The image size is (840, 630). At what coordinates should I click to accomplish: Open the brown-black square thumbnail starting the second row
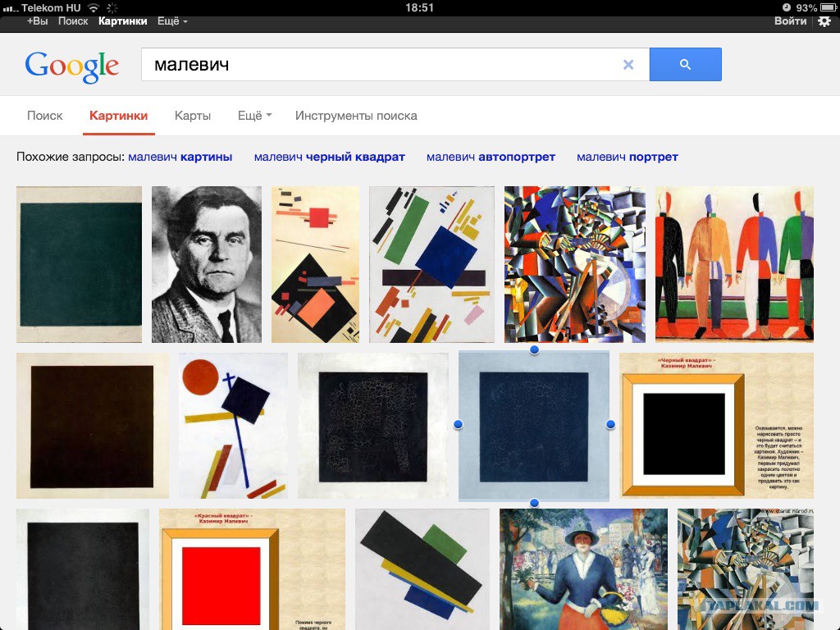pos(93,426)
